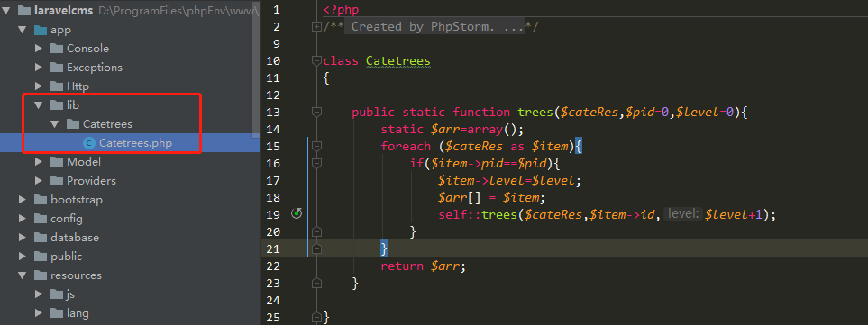
Task: Click the app folder icon
Action: point(41,30)
